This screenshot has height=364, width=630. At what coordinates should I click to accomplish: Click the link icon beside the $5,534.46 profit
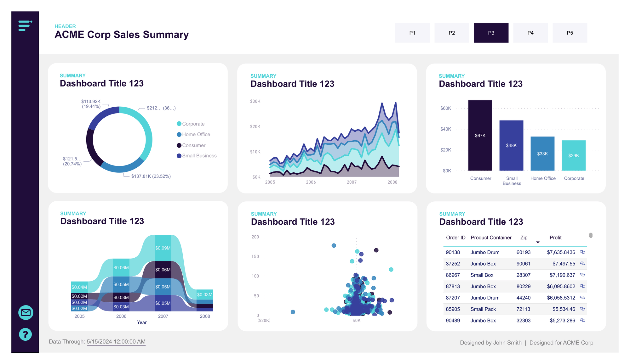point(582,309)
